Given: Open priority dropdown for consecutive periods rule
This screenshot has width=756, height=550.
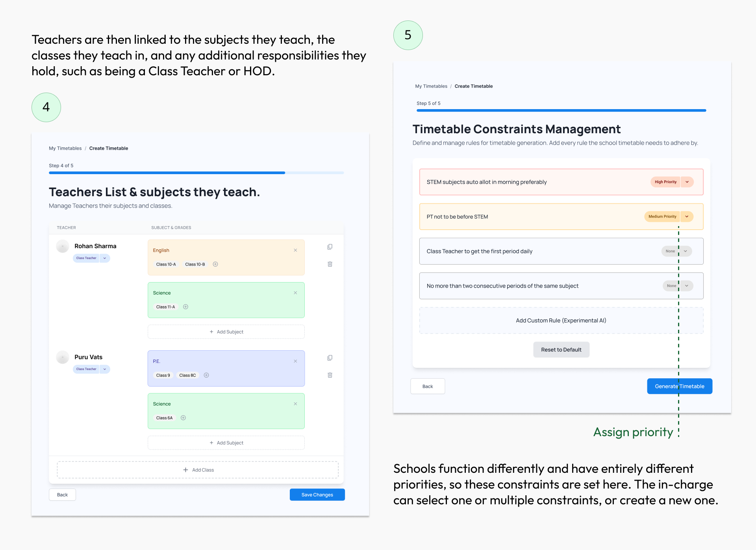Looking at the screenshot, I should pyautogui.click(x=687, y=286).
